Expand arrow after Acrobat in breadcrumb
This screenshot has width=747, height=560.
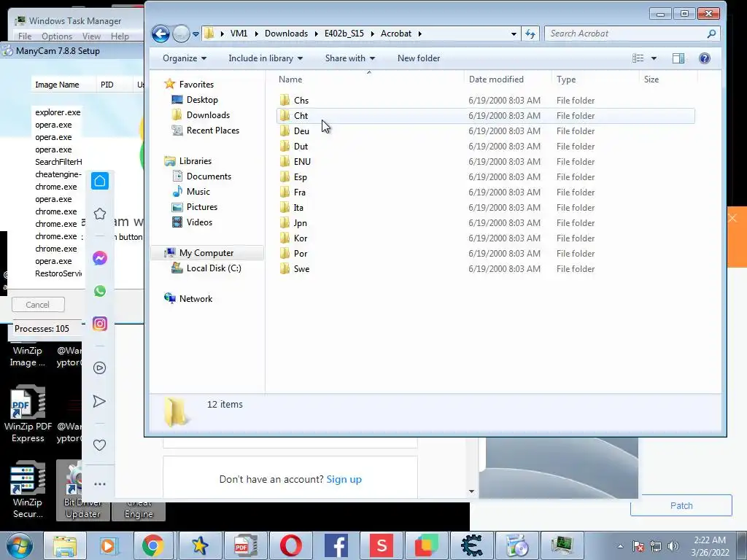point(419,34)
